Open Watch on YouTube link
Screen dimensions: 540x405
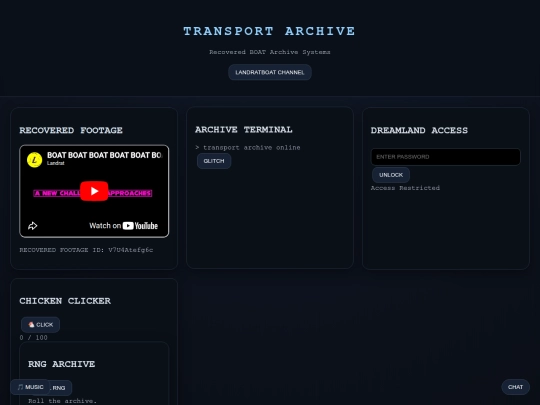(x=123, y=226)
